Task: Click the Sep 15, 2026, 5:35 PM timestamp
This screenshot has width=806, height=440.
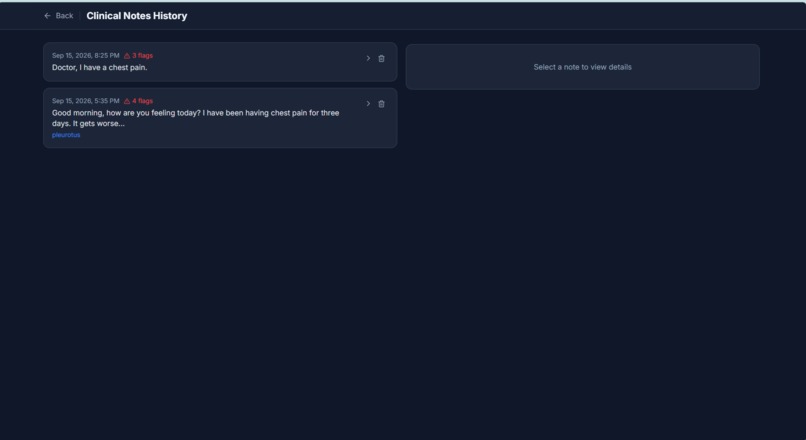Action: 85,101
